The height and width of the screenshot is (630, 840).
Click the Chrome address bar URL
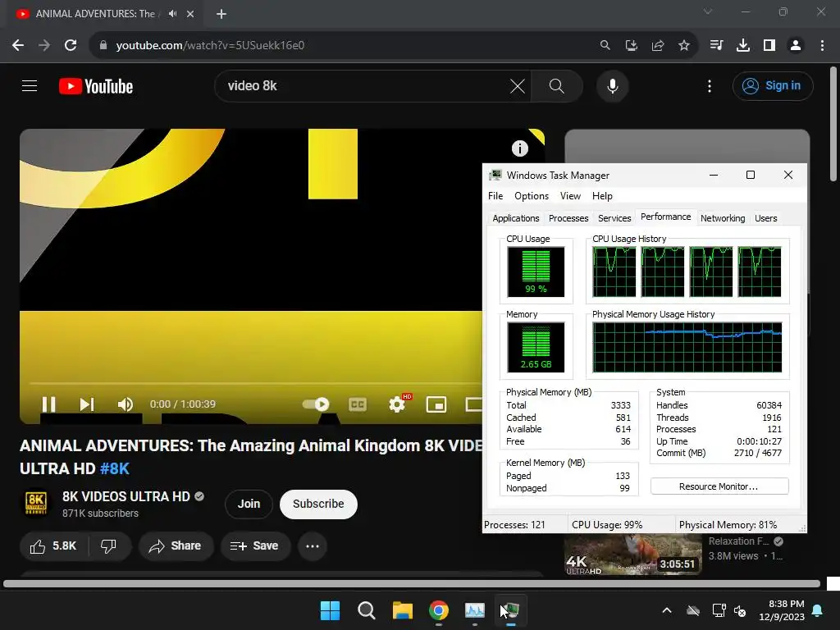click(x=210, y=45)
